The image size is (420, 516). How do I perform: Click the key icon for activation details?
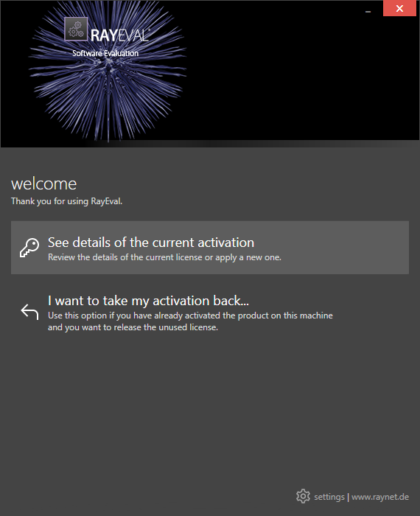[x=29, y=248]
